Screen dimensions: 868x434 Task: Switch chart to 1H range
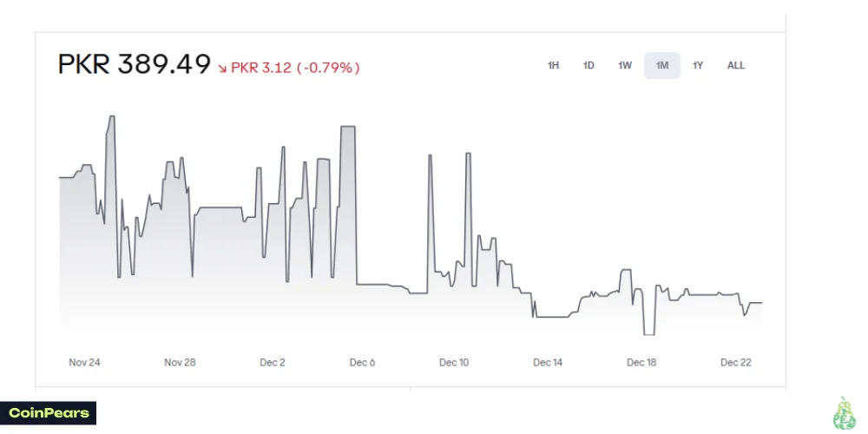553,66
